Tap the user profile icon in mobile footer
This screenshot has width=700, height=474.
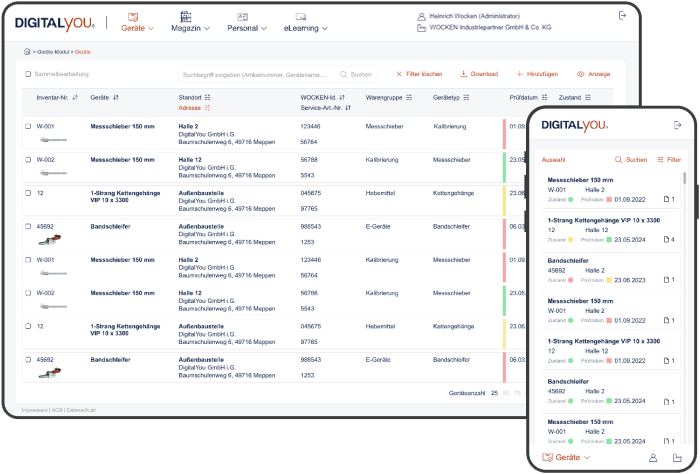(x=653, y=457)
